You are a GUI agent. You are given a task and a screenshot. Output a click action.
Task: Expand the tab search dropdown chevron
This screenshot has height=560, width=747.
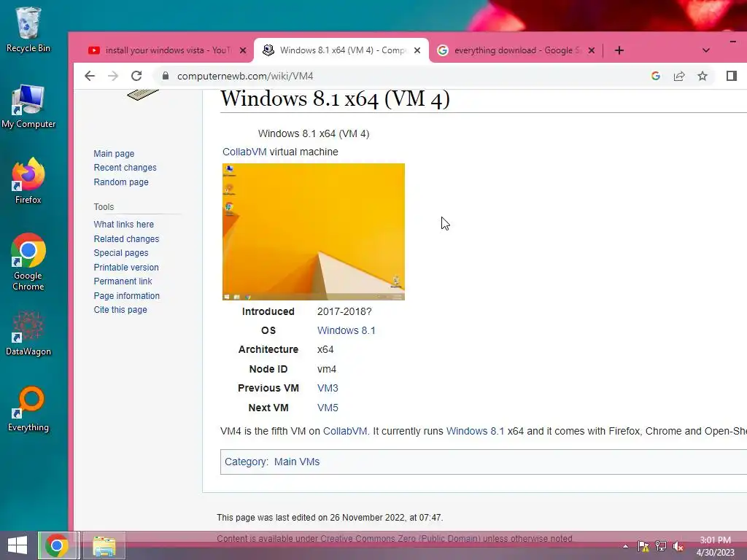pyautogui.click(x=706, y=50)
